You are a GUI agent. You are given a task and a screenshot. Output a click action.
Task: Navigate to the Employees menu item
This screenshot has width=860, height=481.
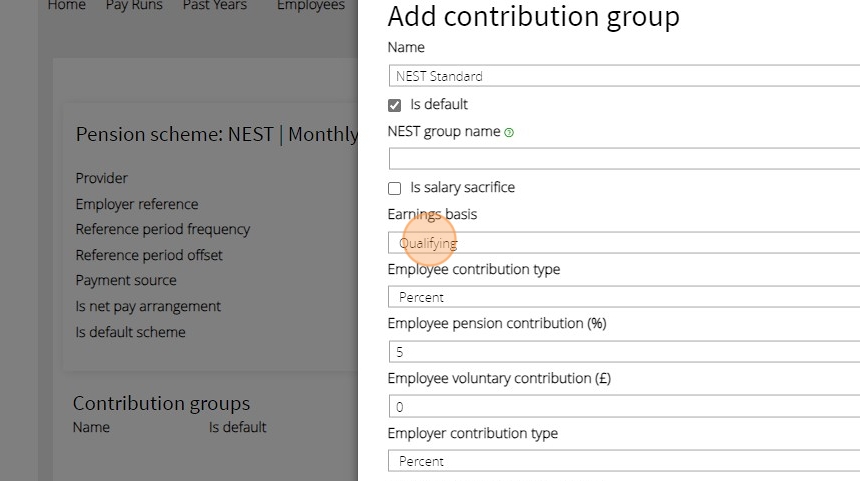click(x=310, y=6)
